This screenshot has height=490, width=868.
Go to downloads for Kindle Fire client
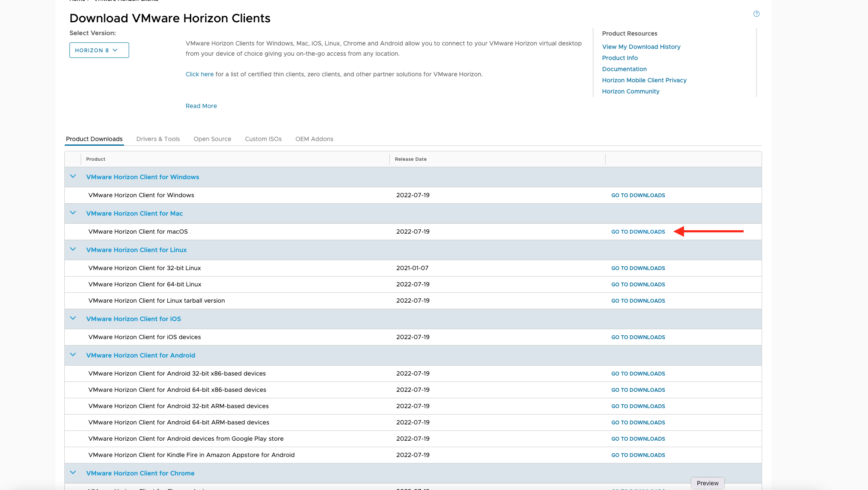tap(638, 455)
